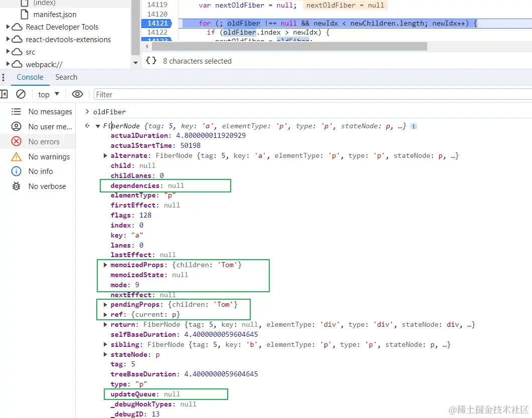This screenshot has height=418, width=532.
Task: Click the user messages person icon
Action: coord(16,126)
